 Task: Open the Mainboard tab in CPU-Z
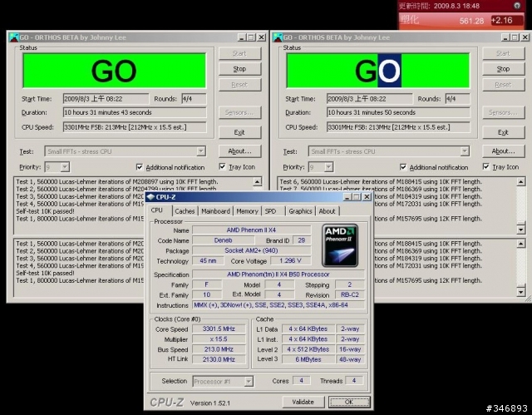point(216,211)
